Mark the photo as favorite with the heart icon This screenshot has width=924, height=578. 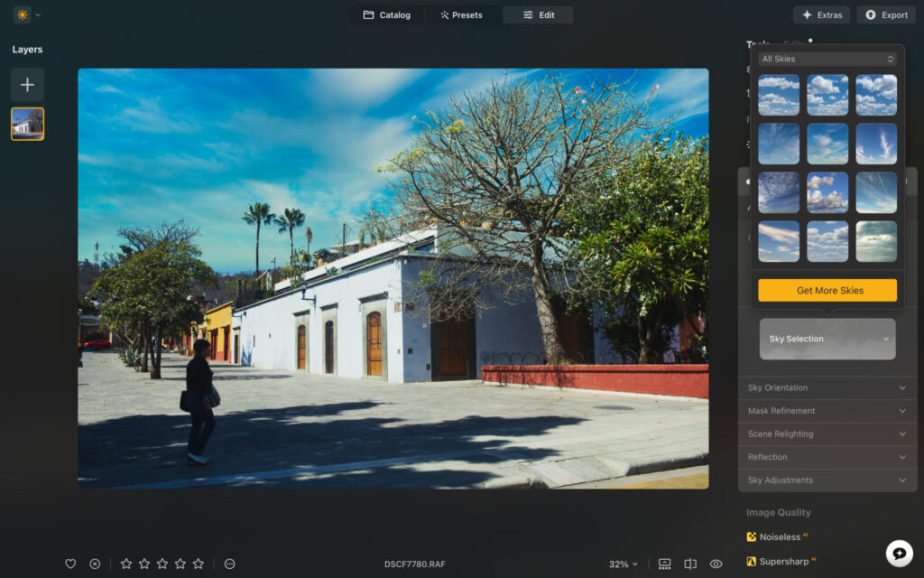pyautogui.click(x=69, y=564)
